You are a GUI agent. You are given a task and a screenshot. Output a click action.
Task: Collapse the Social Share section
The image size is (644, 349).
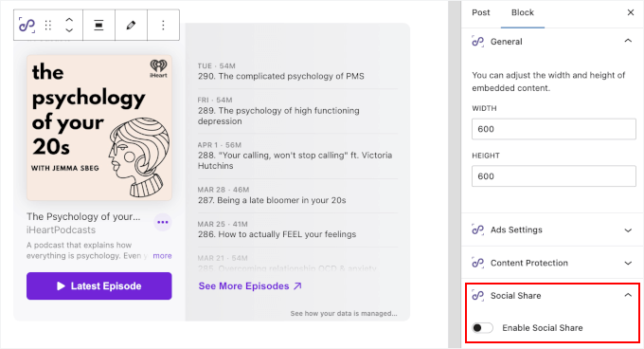628,295
